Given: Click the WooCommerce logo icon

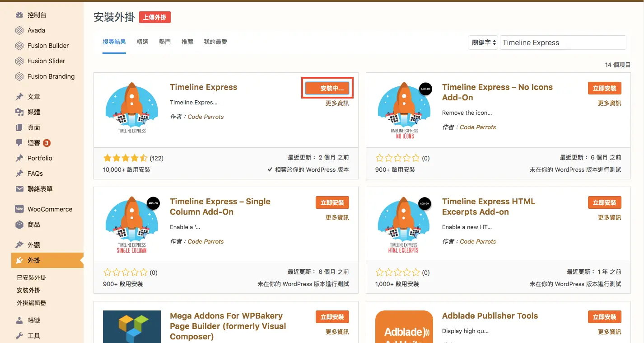Looking at the screenshot, I should [19, 209].
